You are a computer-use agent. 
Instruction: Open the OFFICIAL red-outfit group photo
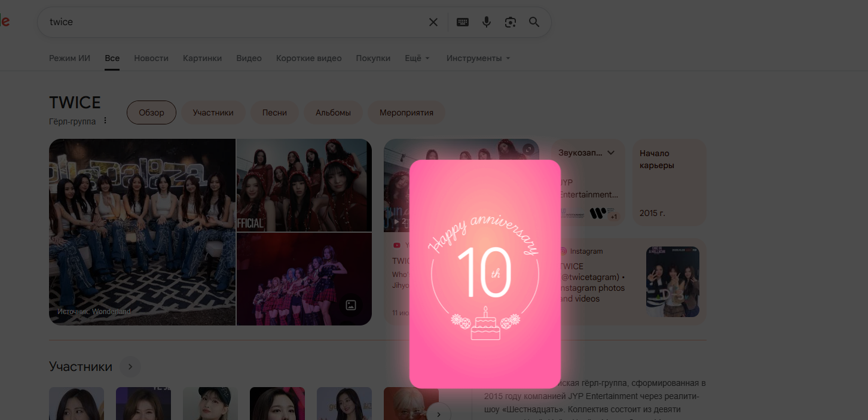304,185
